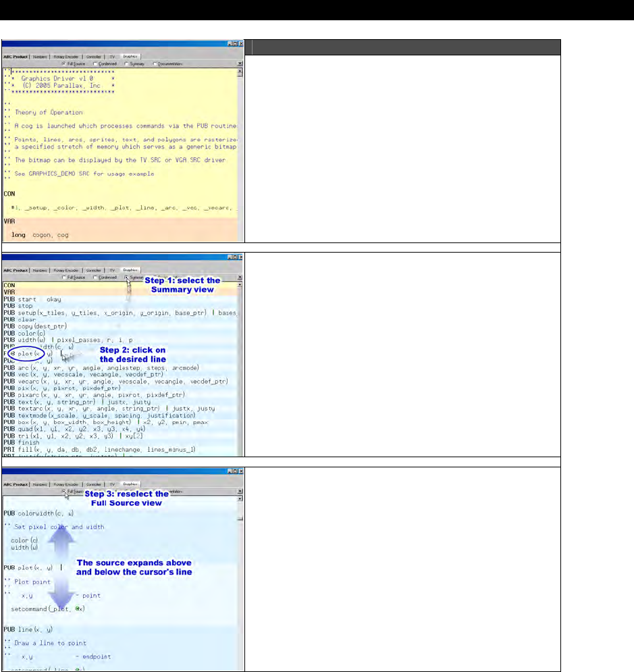Click the 'PUB textmode' line
This screenshot has width=634, height=672.
pos(99,416)
